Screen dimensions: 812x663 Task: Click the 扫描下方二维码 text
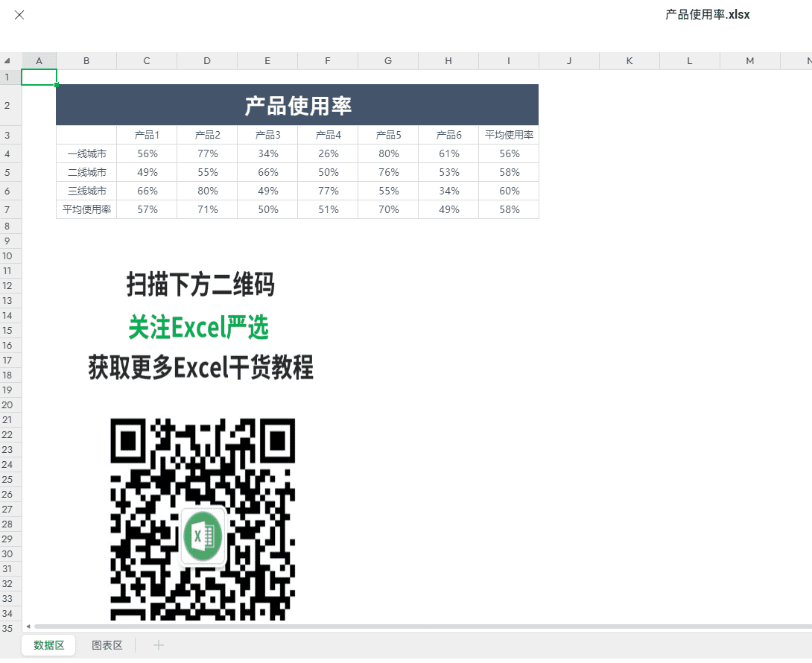coord(200,285)
